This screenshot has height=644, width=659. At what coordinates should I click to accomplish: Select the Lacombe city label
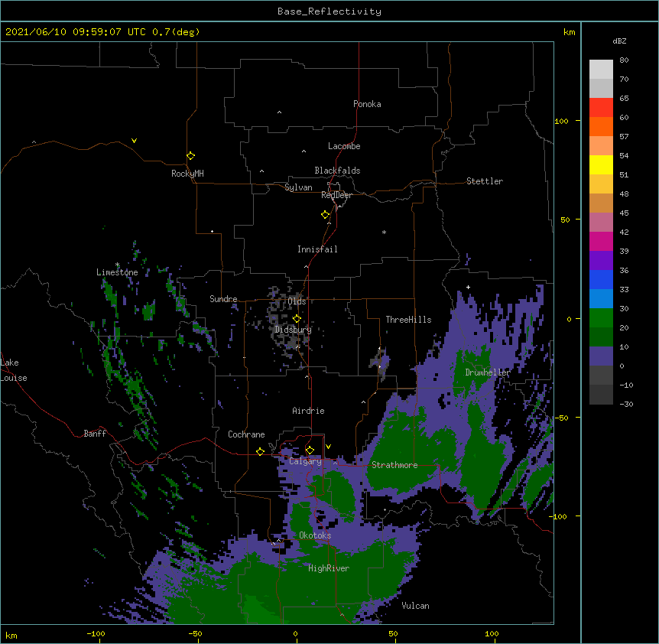click(x=344, y=146)
